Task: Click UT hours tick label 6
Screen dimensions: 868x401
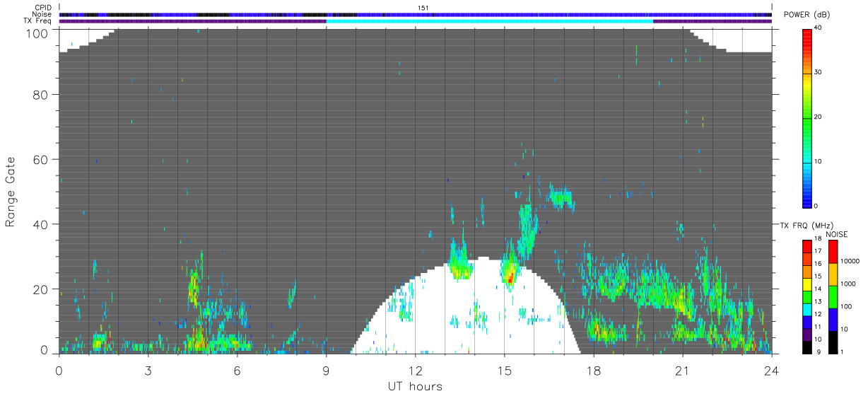Action: pyautogui.click(x=237, y=370)
